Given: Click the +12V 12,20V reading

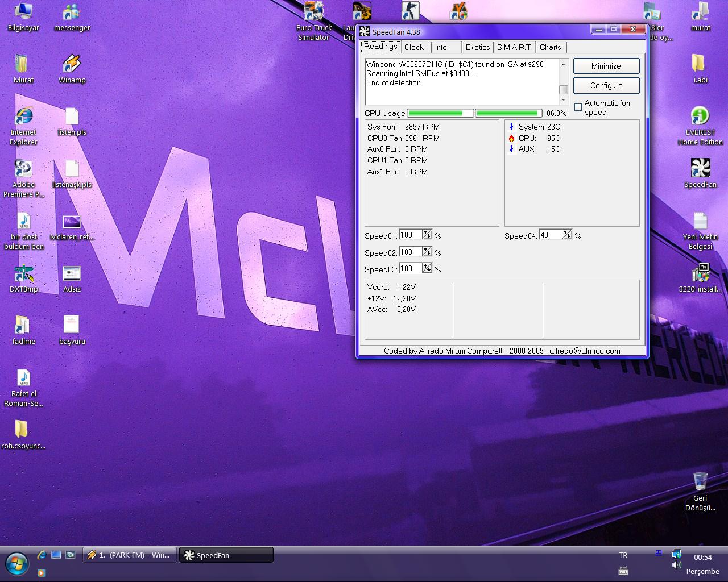Looking at the screenshot, I should 391,298.
